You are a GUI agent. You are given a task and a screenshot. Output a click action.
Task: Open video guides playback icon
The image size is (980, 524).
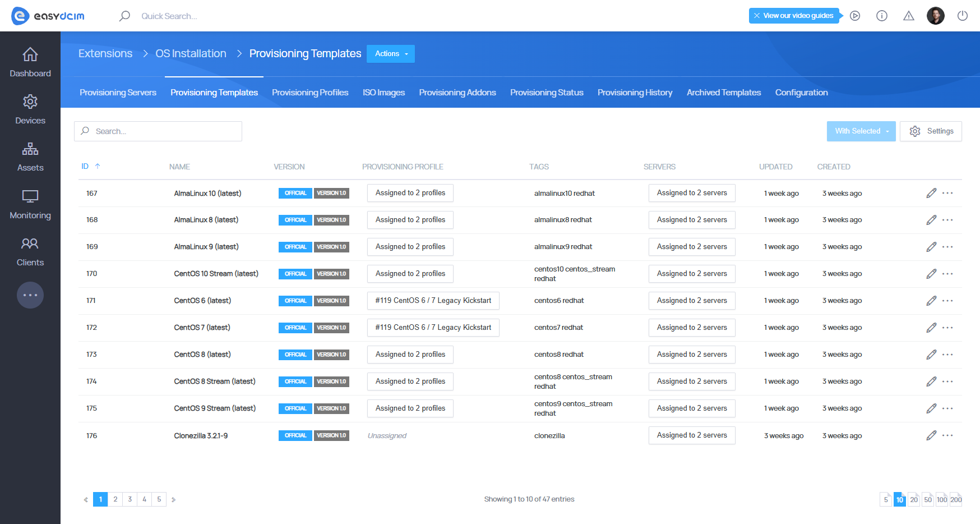click(x=855, y=16)
